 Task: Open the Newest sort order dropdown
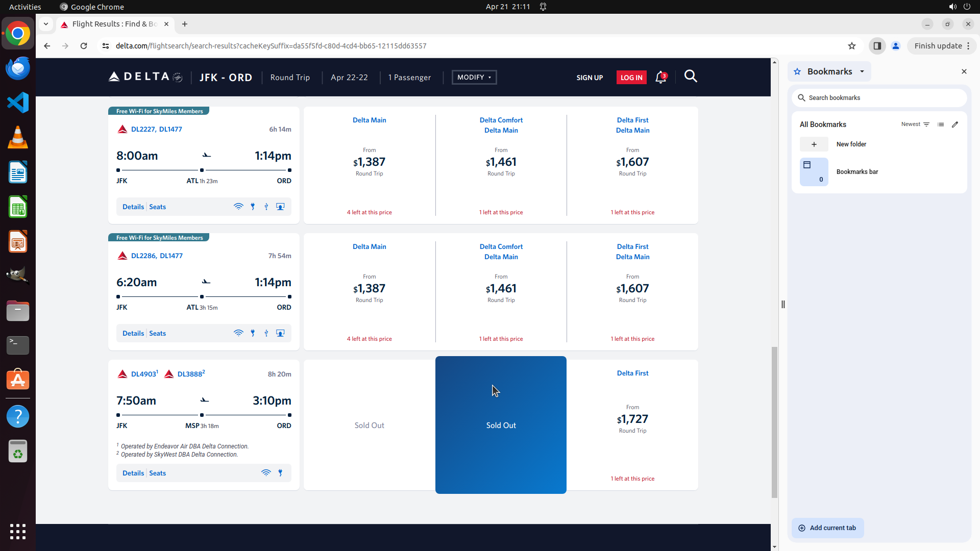915,124
